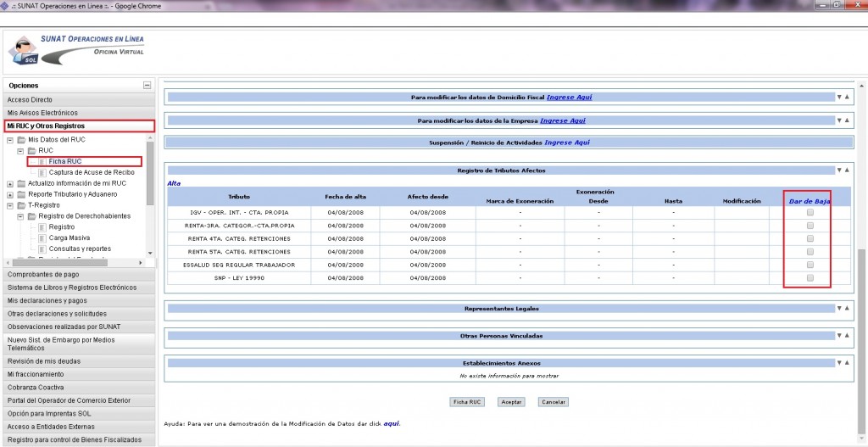
Task: Click the Carga Masiva document icon
Action: coord(42,238)
